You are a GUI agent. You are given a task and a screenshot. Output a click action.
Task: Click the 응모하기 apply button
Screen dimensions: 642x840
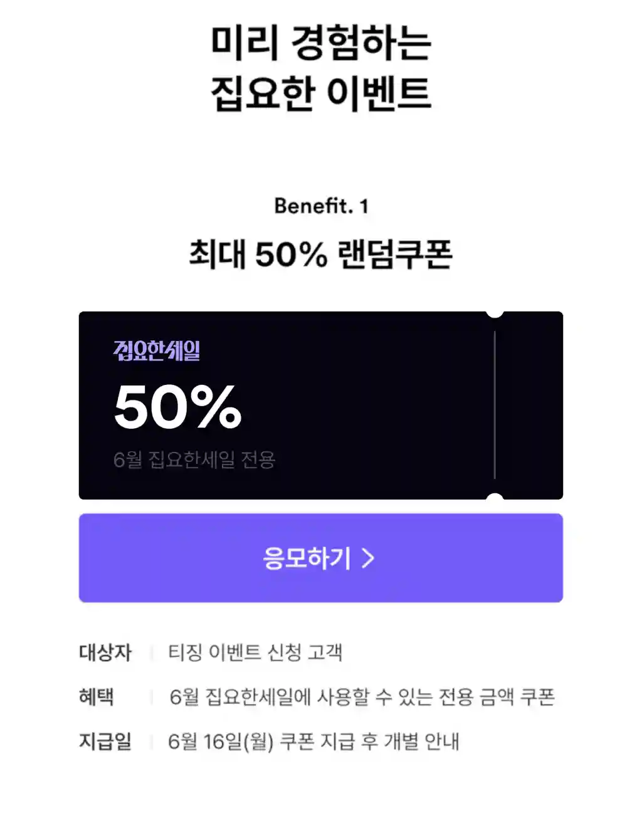point(320,558)
